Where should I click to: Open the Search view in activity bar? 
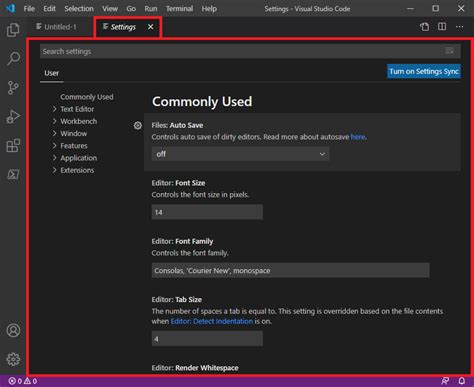(13, 58)
